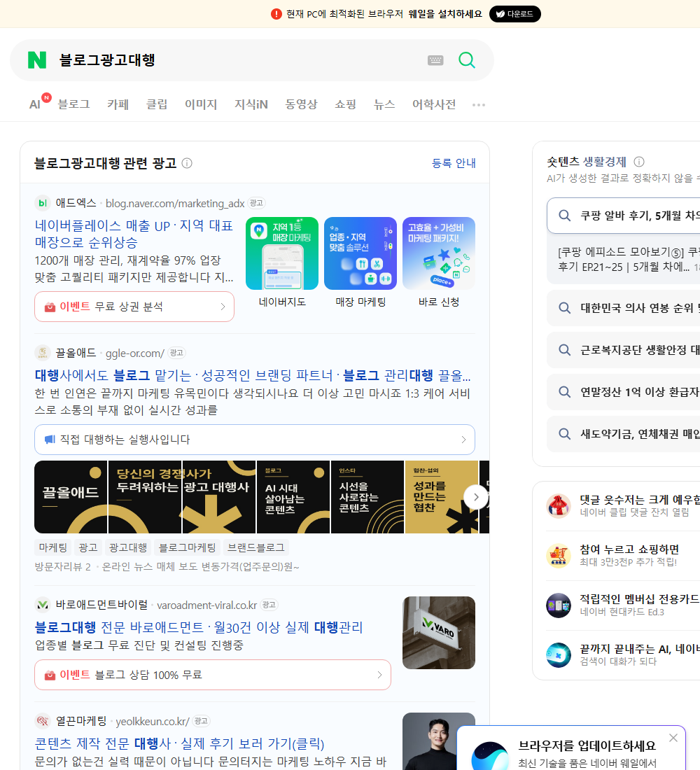This screenshot has height=770, width=700.
Task: Click the 댓글 웃수저 promo icon
Action: [x=559, y=506]
